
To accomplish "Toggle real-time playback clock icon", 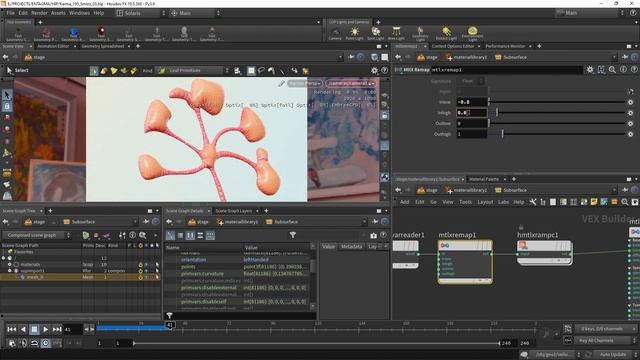I will coord(45,343).
